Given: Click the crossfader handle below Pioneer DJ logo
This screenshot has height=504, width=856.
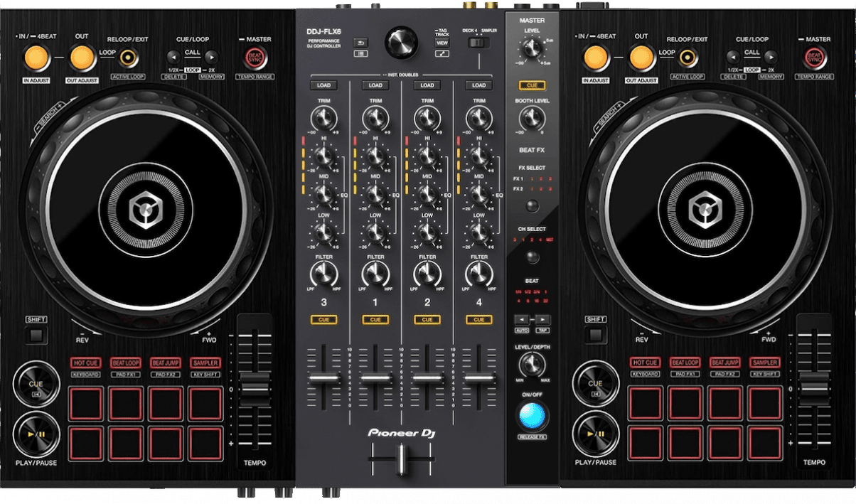Looking at the screenshot, I should pos(401,460).
